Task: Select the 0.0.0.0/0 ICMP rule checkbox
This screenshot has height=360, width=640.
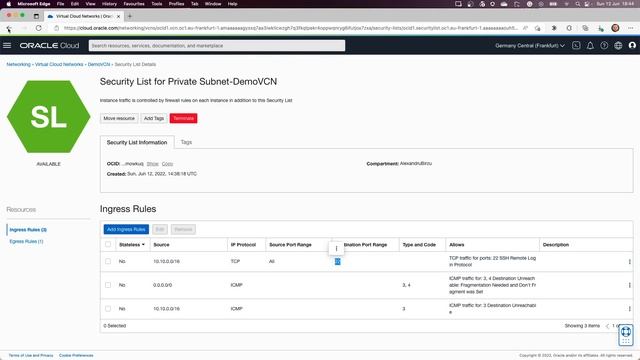Action: point(108,285)
